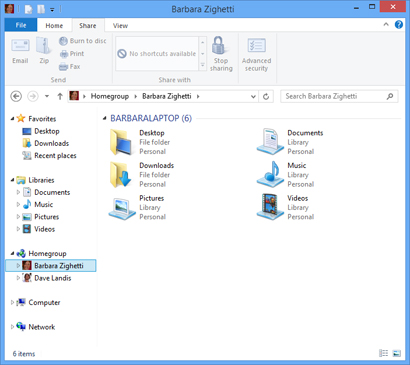Open the Videos library in file pane
This screenshot has width=410, height=365.
point(285,208)
